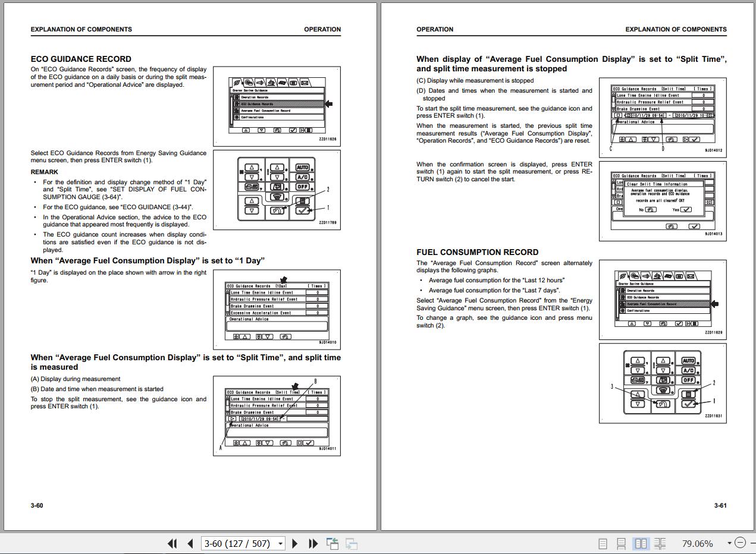Click the 79.06% zoom value

coord(697,543)
